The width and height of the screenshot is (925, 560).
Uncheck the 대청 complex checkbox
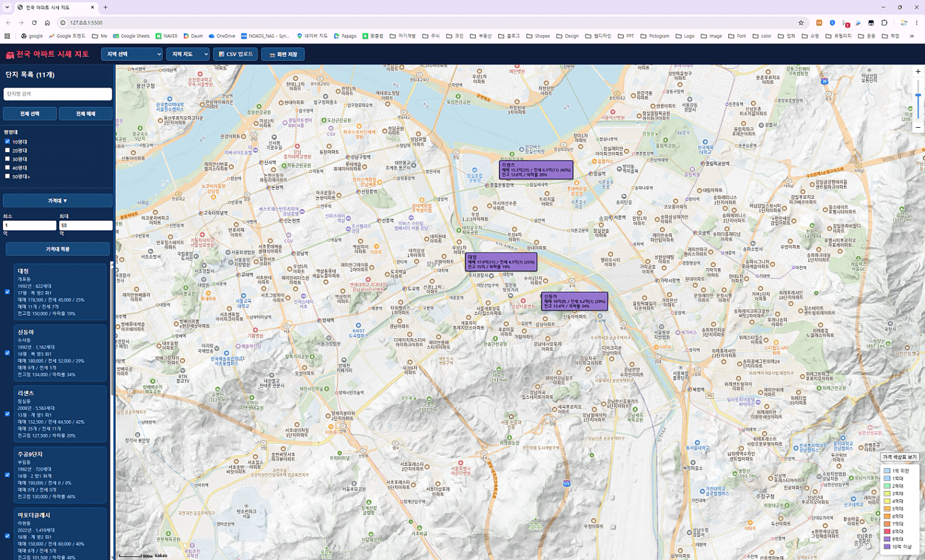click(x=7, y=292)
